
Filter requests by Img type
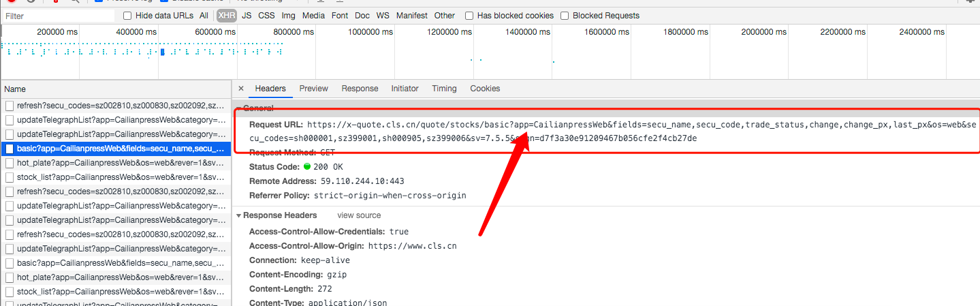289,16
